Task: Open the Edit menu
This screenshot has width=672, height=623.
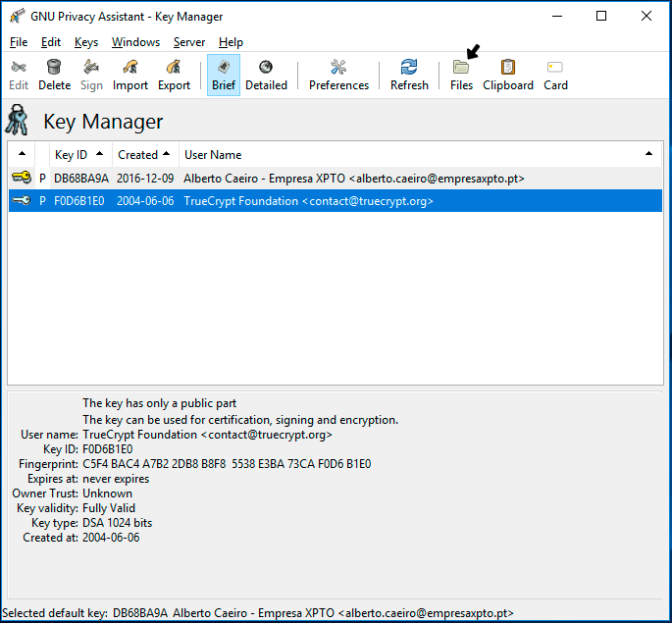Action: click(x=51, y=42)
